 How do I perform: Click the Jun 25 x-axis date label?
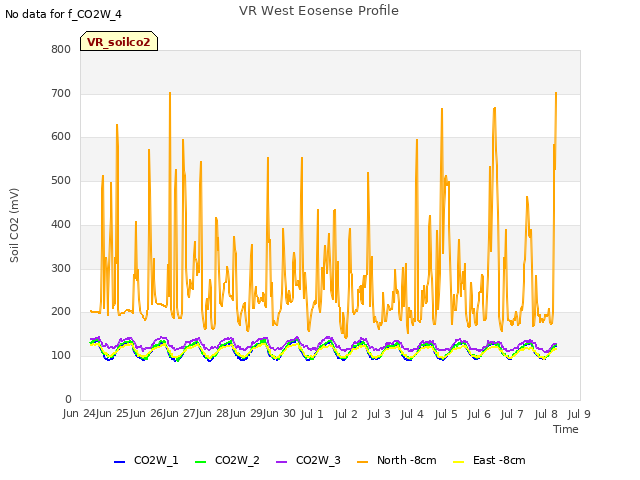pos(112,413)
